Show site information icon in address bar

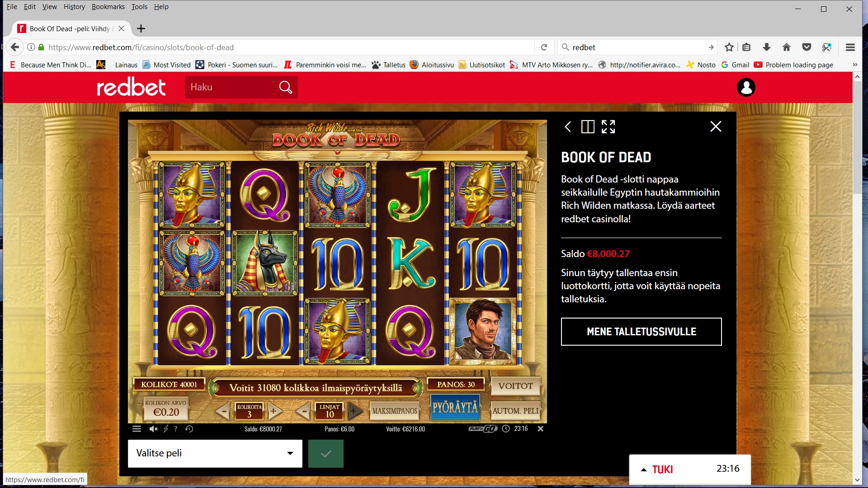pyautogui.click(x=31, y=47)
